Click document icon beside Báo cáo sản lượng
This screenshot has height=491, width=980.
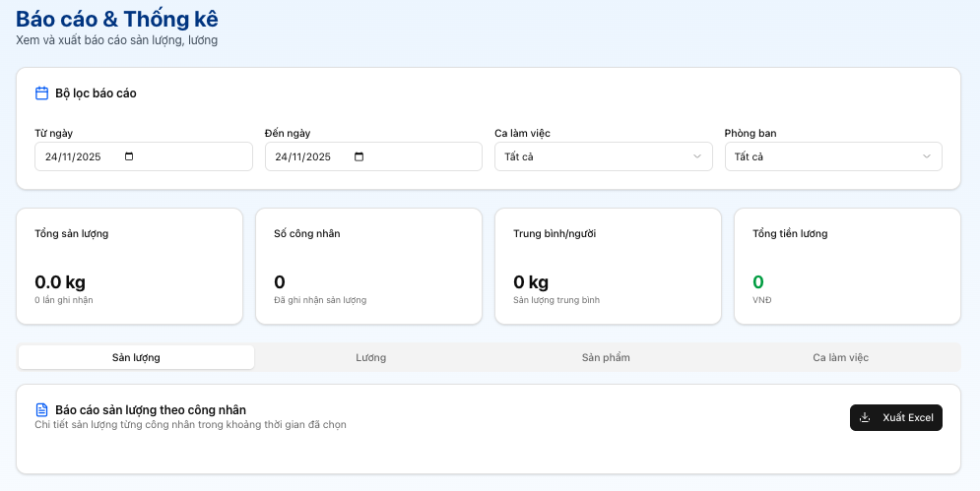click(x=41, y=409)
